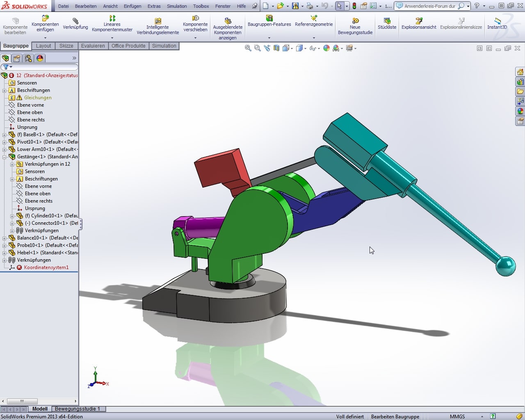
Task: Click the section view icon in view toolbar
Action: (x=276, y=48)
